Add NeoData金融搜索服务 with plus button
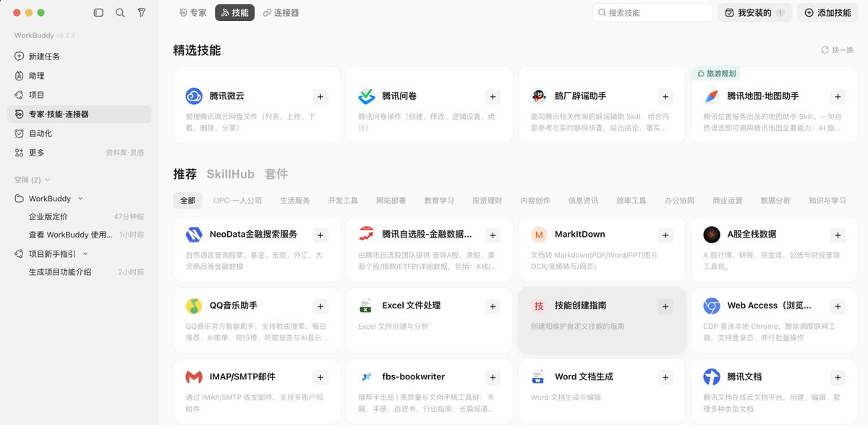The height and width of the screenshot is (425, 868). (x=320, y=235)
